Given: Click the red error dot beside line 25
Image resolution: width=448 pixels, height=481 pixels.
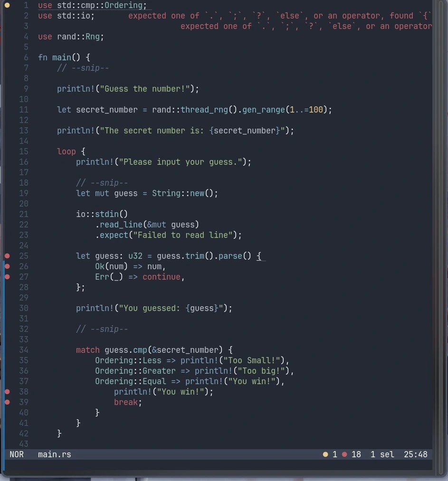Looking at the screenshot, I should click(7, 256).
